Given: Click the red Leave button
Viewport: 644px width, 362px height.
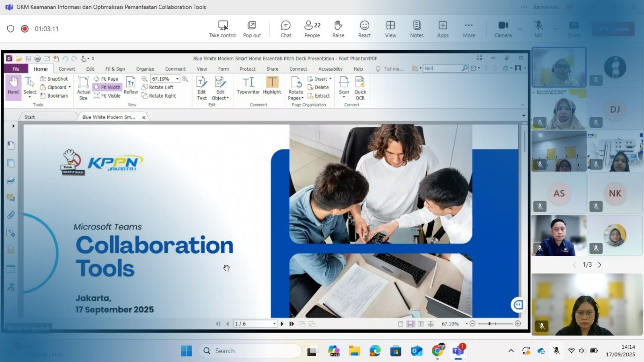Looking at the screenshot, I should (613, 29).
